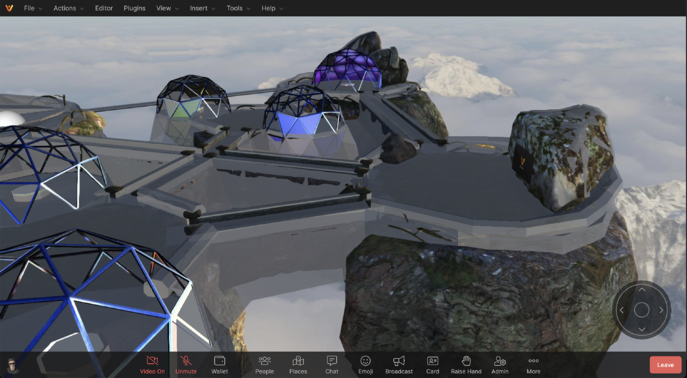The height and width of the screenshot is (378, 687).
Task: Expand the File menu dropdown
Action: 33,8
